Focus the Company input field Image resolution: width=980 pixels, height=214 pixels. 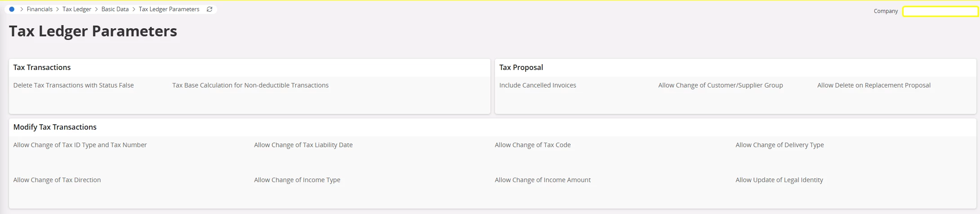[940, 11]
